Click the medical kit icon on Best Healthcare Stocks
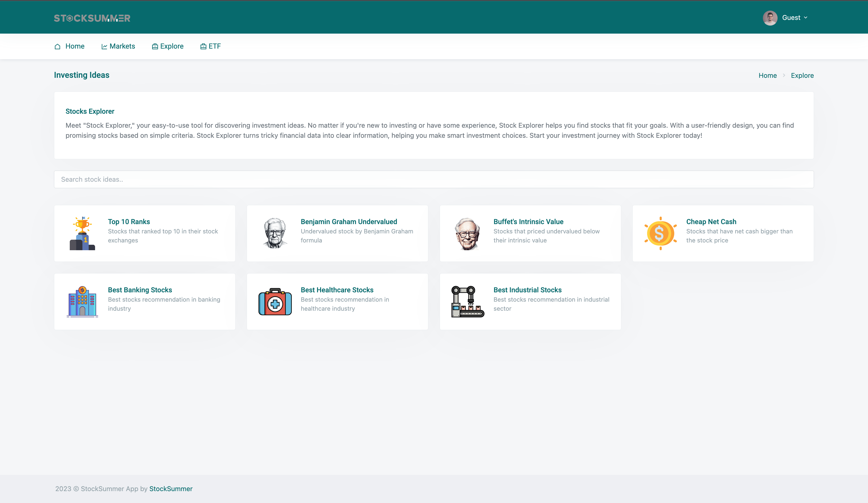868x503 pixels. (275, 301)
